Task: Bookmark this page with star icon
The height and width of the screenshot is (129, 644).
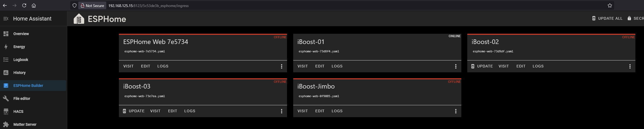Action: click(610, 5)
